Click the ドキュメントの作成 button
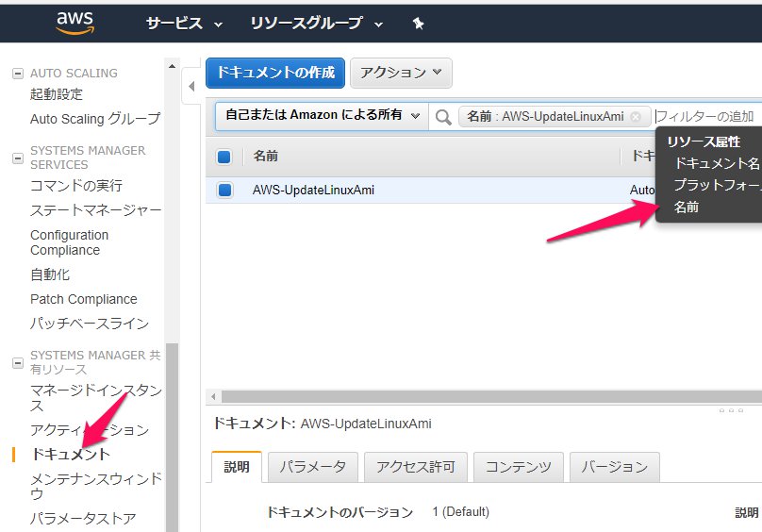The image size is (762, 532). (274, 73)
